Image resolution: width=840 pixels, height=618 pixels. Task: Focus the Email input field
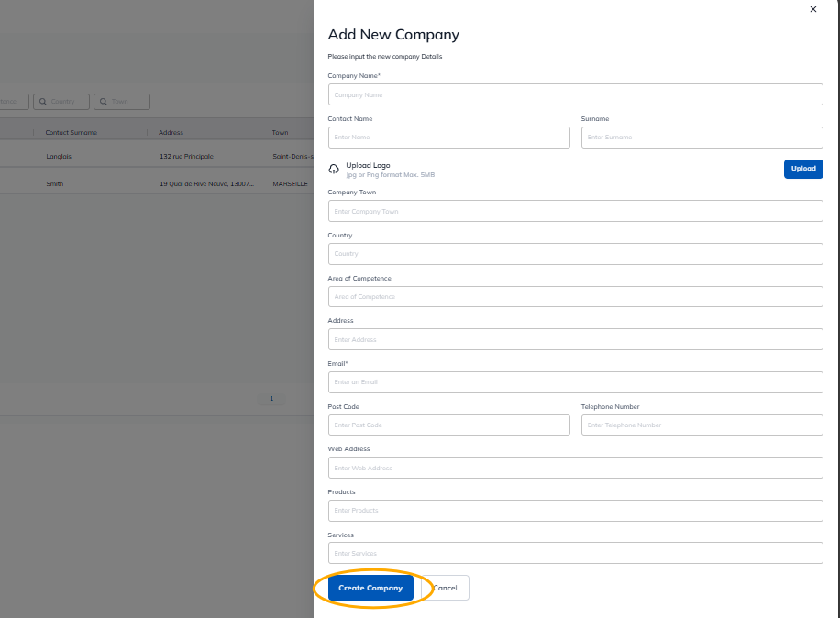575,382
